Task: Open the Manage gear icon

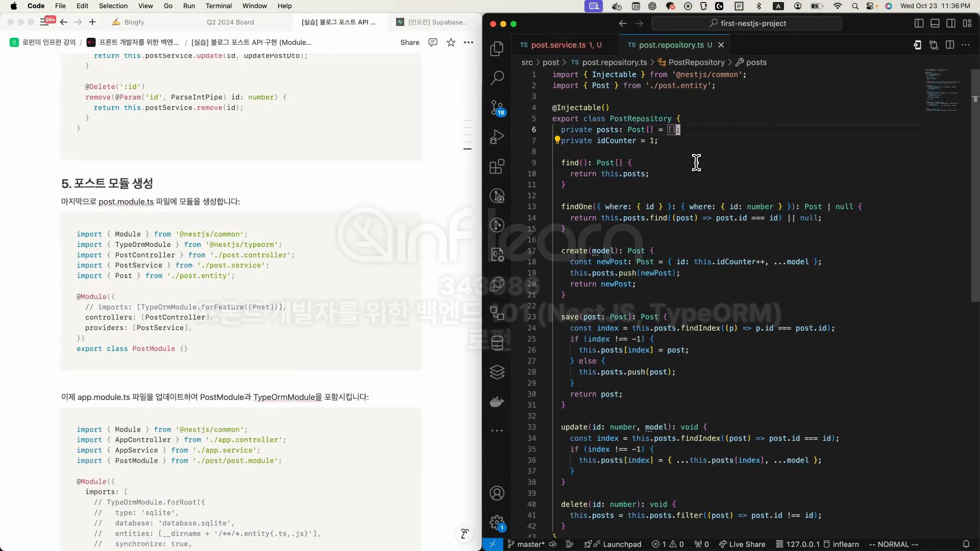Action: click(497, 522)
